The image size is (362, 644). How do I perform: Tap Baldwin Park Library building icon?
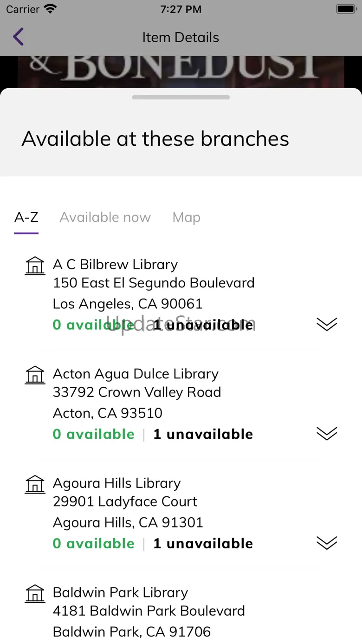click(35, 594)
